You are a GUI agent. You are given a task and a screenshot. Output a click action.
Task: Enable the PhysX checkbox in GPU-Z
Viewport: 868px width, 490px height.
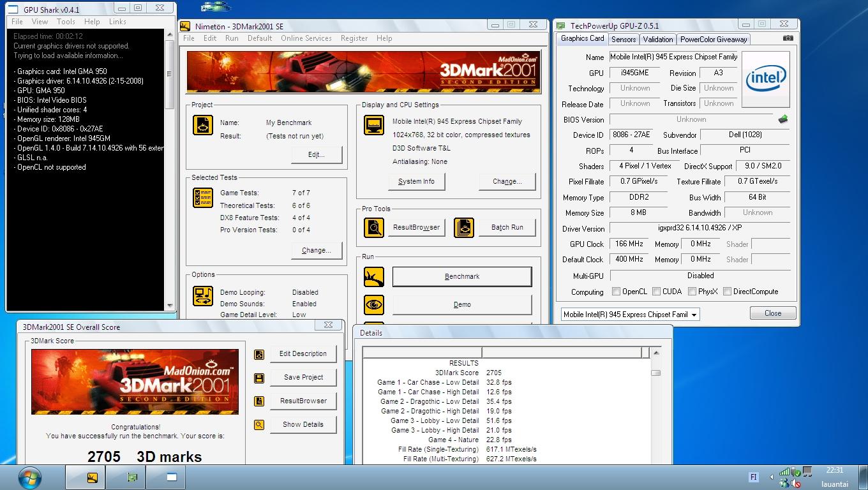[692, 292]
